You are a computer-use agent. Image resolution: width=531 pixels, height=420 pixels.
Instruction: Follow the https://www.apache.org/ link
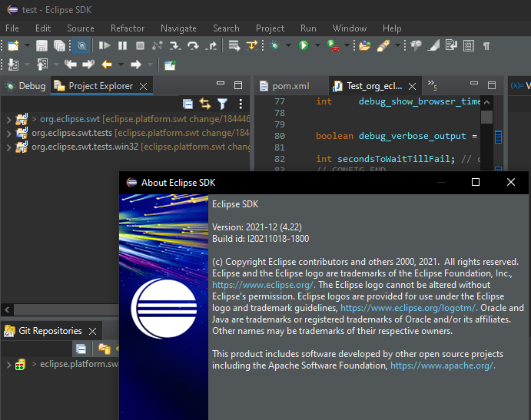point(443,365)
